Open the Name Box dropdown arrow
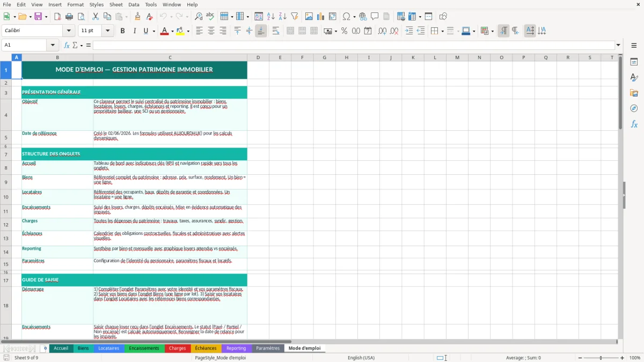Image resolution: width=644 pixels, height=362 pixels. click(53, 45)
